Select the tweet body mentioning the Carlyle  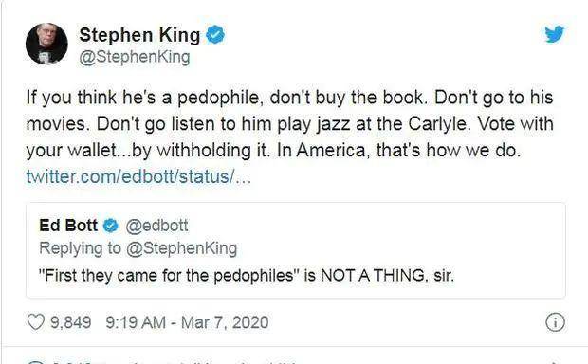[x=289, y=124]
